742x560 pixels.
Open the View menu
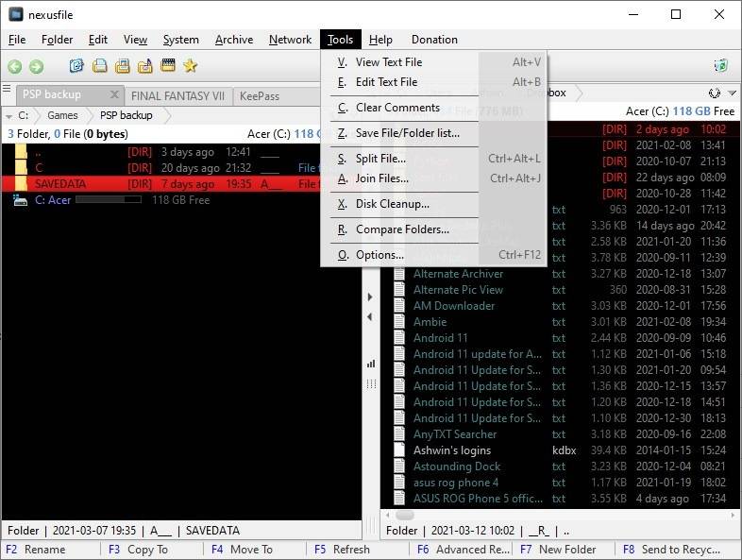[x=135, y=40]
